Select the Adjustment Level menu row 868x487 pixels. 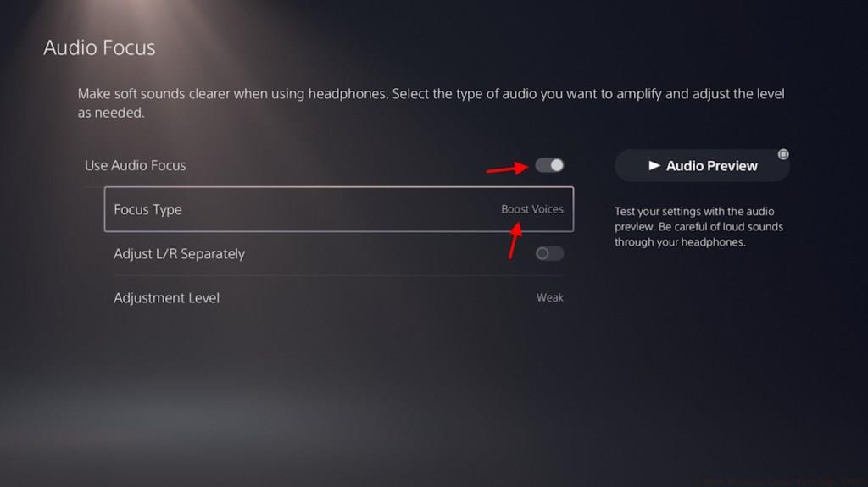339,298
